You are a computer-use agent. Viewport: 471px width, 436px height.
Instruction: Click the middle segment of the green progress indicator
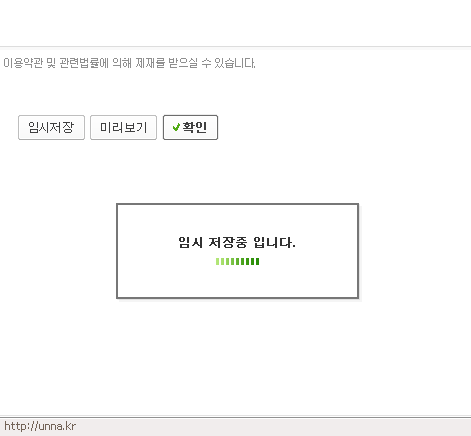click(x=237, y=261)
